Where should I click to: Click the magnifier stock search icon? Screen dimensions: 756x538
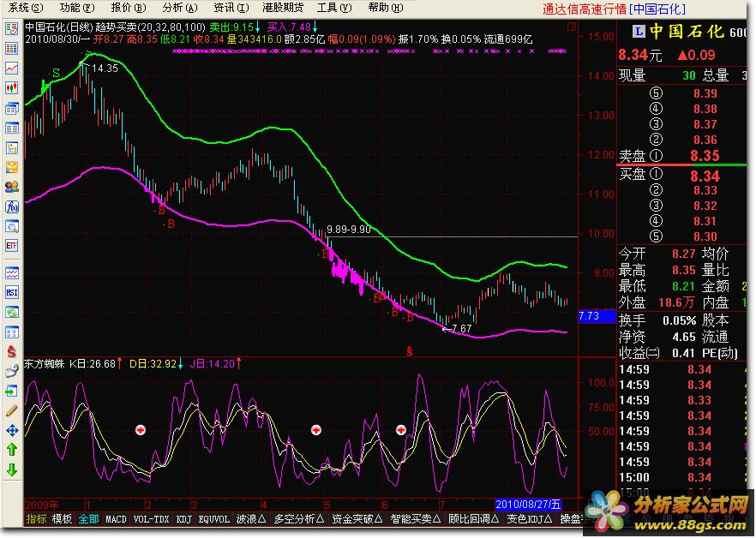click(12, 226)
